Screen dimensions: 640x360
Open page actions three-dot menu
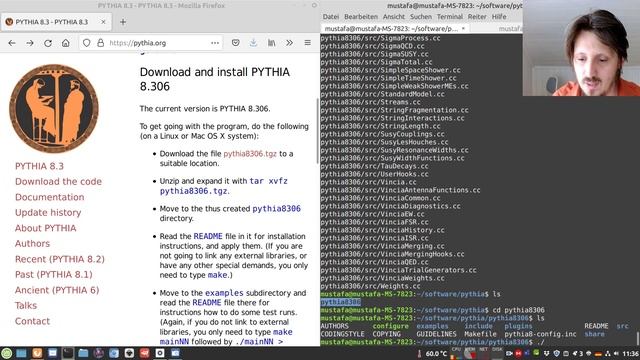(215, 43)
